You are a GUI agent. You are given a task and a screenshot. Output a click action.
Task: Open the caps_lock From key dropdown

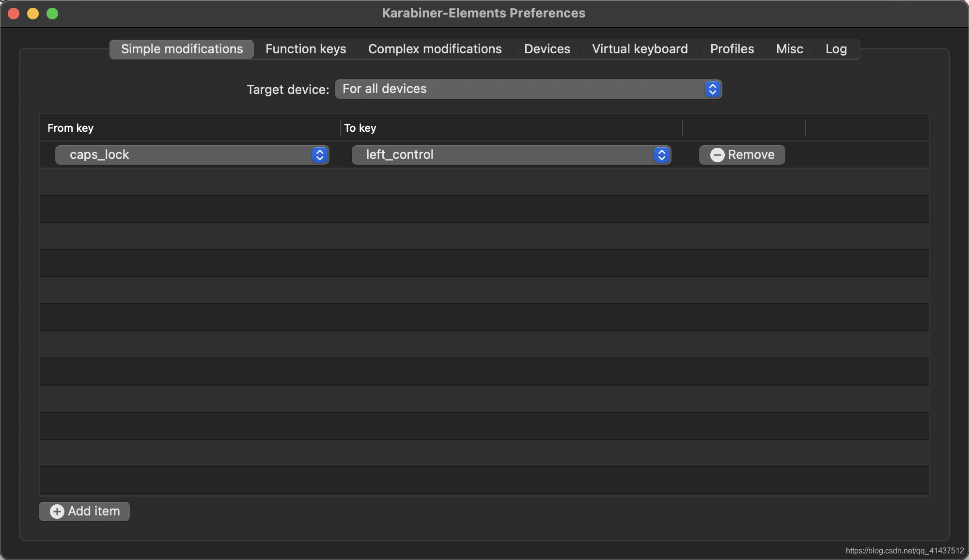tap(184, 155)
